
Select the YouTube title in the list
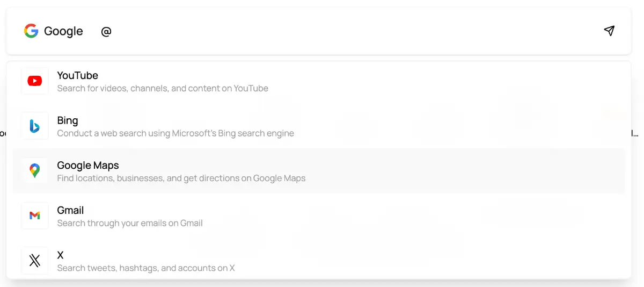[x=78, y=75]
